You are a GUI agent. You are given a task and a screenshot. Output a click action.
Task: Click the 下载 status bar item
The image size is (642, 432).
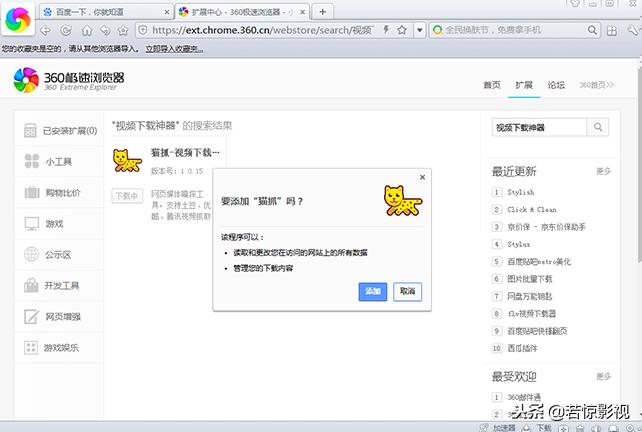537,428
